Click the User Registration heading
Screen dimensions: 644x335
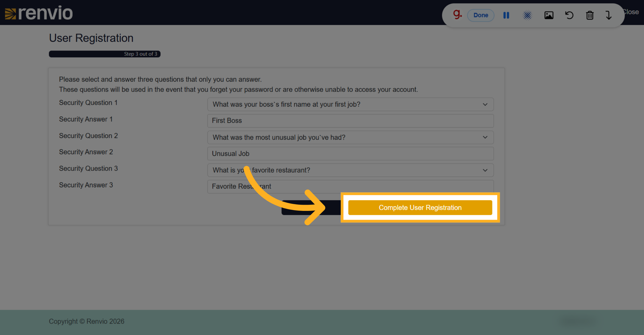pos(91,38)
